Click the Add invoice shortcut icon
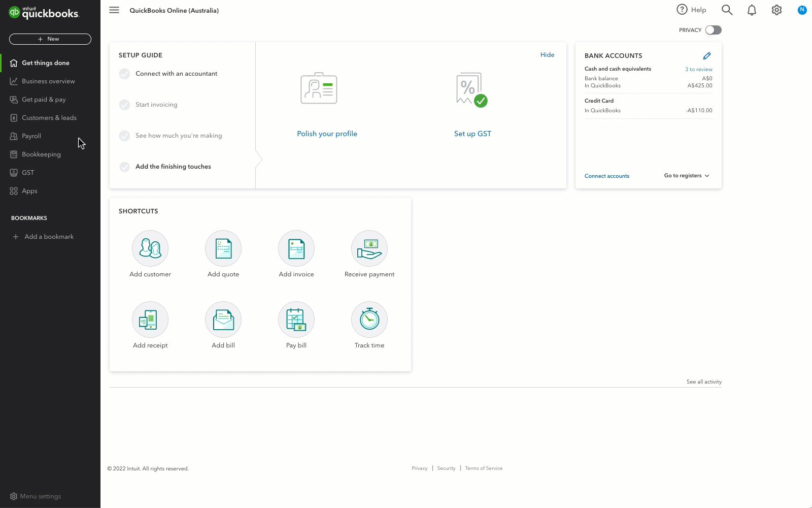The width and height of the screenshot is (812, 508). (x=296, y=248)
